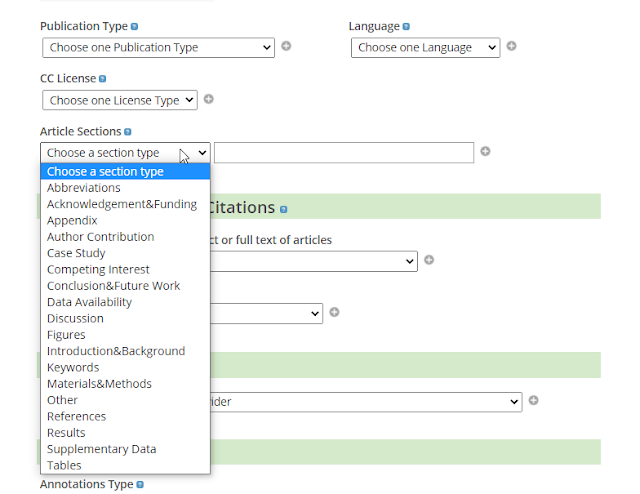Viewport: 640px width, 494px height.
Task: Click the help icon beside Citations heading
Action: click(284, 209)
